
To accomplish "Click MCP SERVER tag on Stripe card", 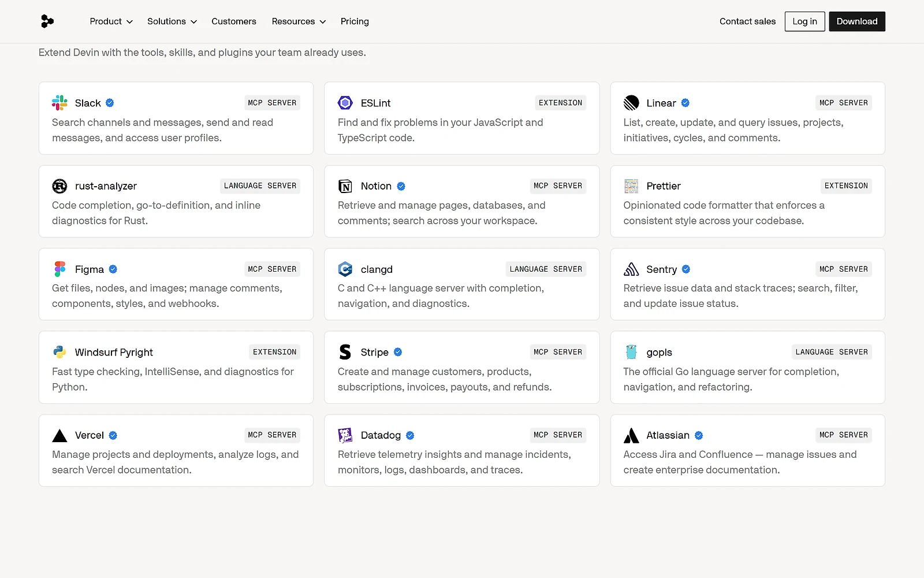I will click(558, 352).
